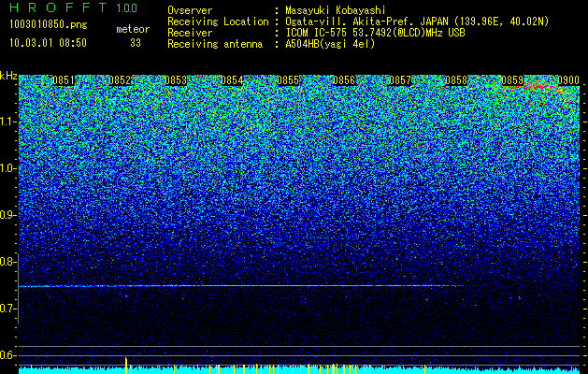The height and width of the screenshot is (374, 588).
Task: Click the 0900 time marker
Action: [x=568, y=80]
